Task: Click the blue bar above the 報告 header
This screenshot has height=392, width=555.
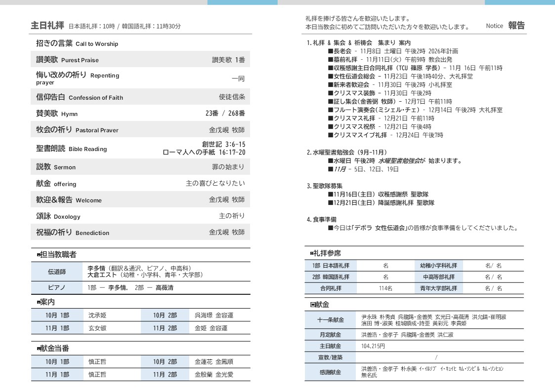Action: (x=519, y=2)
